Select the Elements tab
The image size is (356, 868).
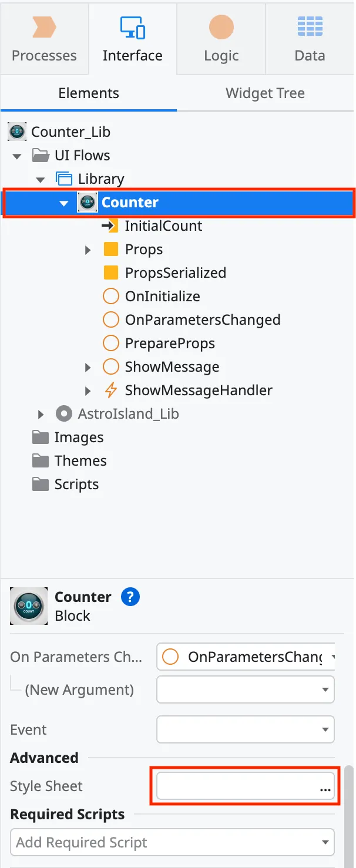pyautogui.click(x=88, y=93)
